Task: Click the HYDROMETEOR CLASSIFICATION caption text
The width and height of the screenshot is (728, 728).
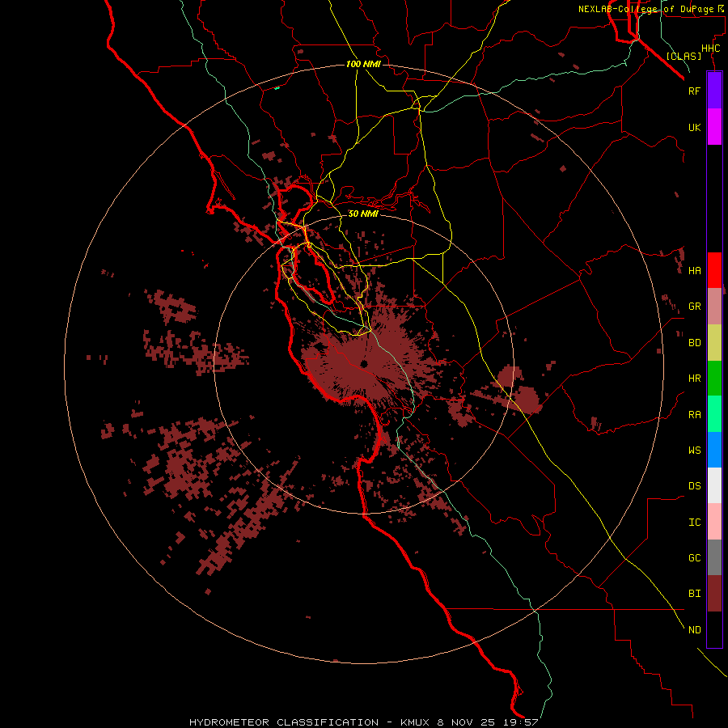Action: (284, 722)
